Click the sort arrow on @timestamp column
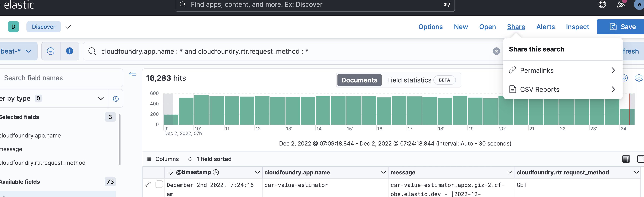The height and width of the screenshot is (197, 644). [170, 172]
